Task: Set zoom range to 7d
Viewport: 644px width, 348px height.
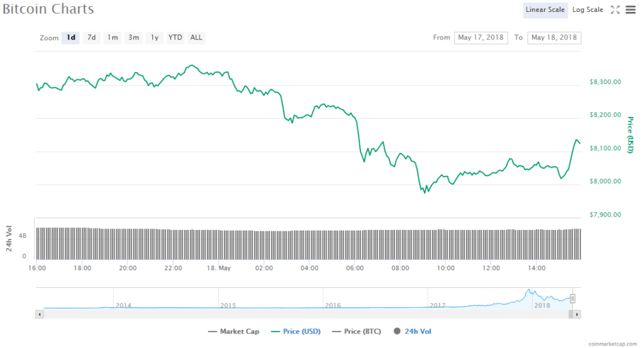Action: [92, 38]
